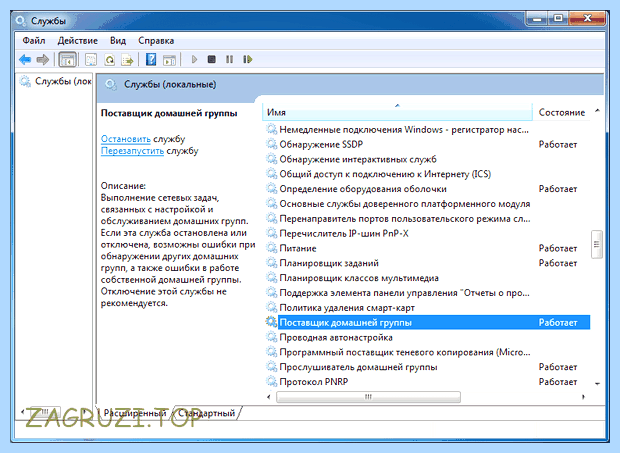The image size is (620, 453).
Task: Click gear icon next to Обнаружение SSDP
Action: pyautogui.click(x=271, y=144)
